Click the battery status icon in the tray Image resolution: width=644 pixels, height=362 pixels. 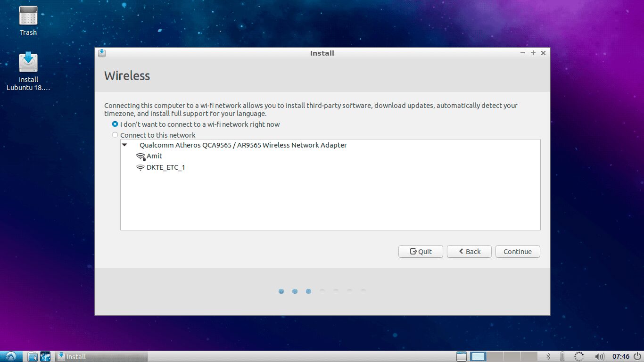(561, 356)
